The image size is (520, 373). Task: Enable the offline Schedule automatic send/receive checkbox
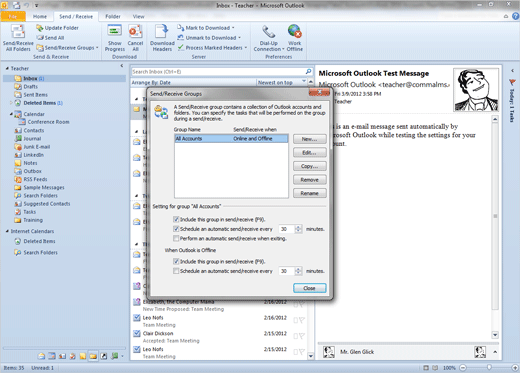pos(176,271)
